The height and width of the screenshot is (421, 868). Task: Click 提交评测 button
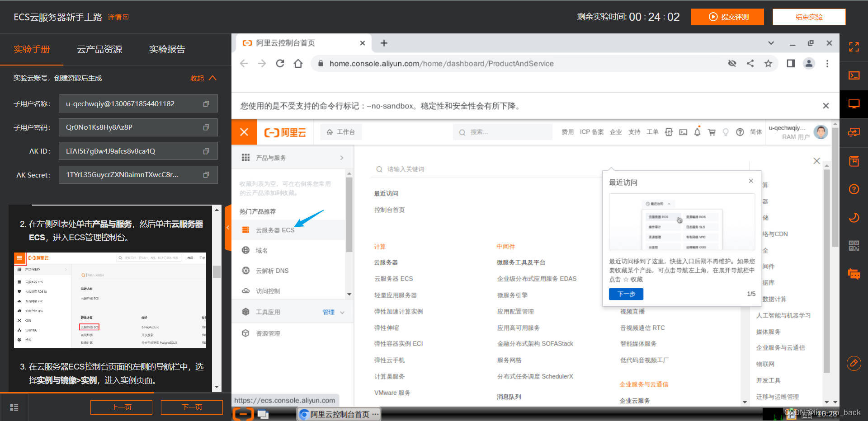(727, 17)
